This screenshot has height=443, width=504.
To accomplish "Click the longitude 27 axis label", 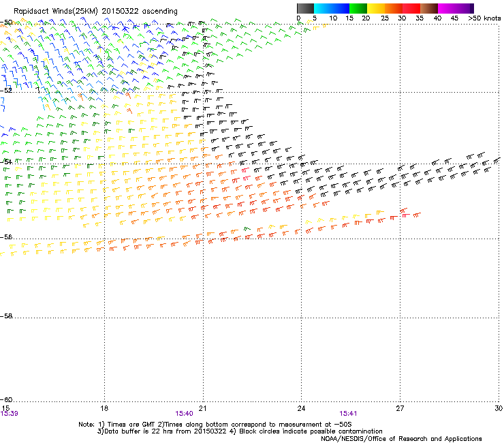I will click(400, 408).
